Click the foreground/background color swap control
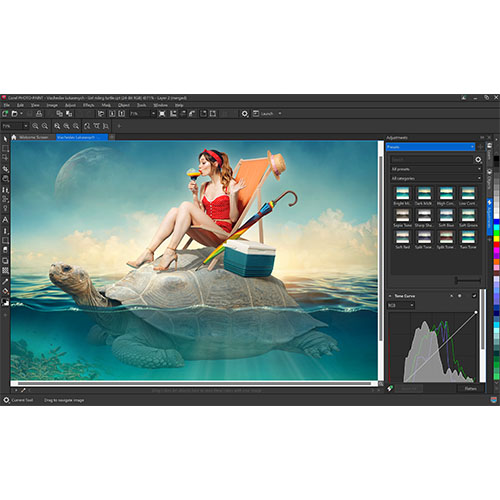The image size is (500, 500). coord(5,302)
